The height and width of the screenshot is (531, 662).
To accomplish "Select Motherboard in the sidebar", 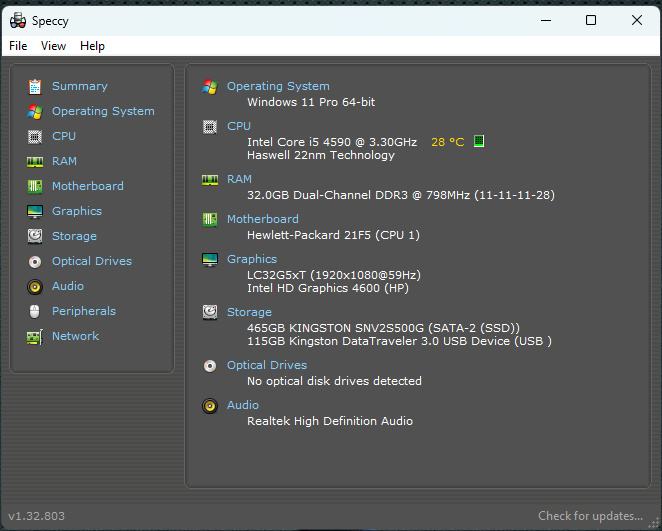I will 88,186.
